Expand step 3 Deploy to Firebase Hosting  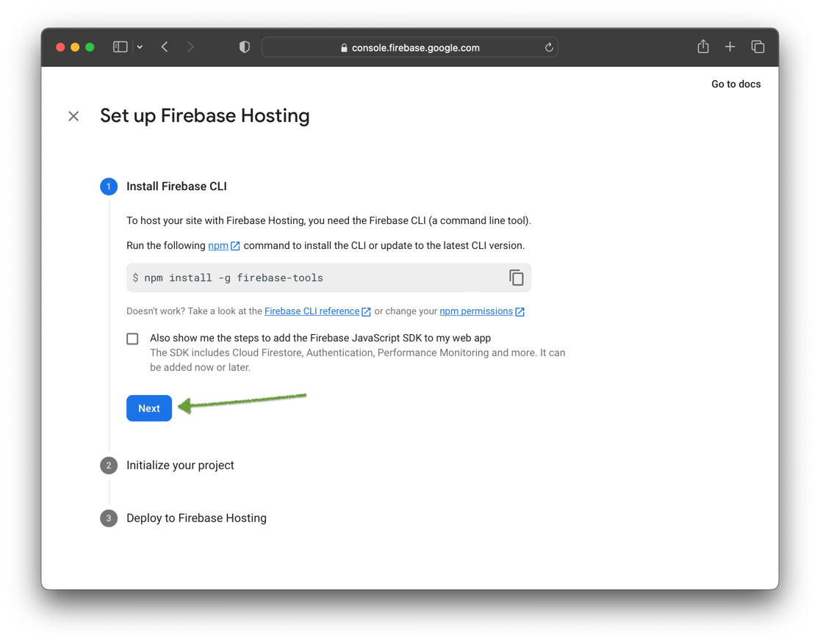[197, 518]
